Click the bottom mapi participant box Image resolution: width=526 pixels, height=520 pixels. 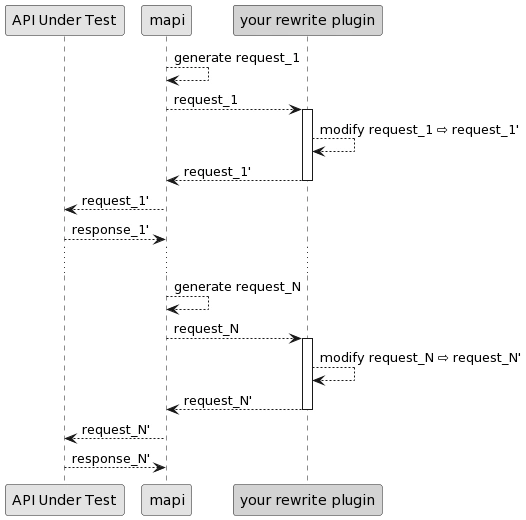(166, 500)
